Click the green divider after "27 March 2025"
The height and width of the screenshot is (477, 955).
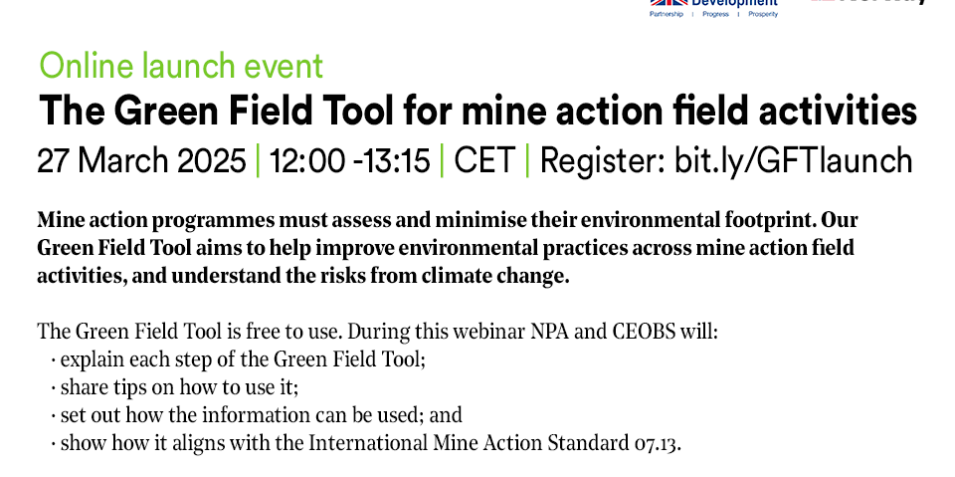[x=258, y=161]
